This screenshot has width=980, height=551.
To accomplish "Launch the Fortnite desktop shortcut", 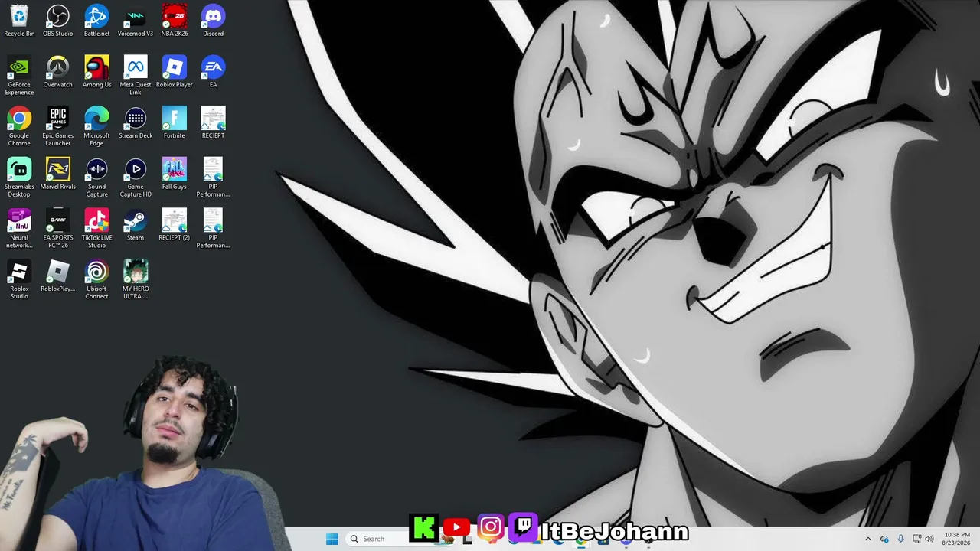I will [175, 122].
